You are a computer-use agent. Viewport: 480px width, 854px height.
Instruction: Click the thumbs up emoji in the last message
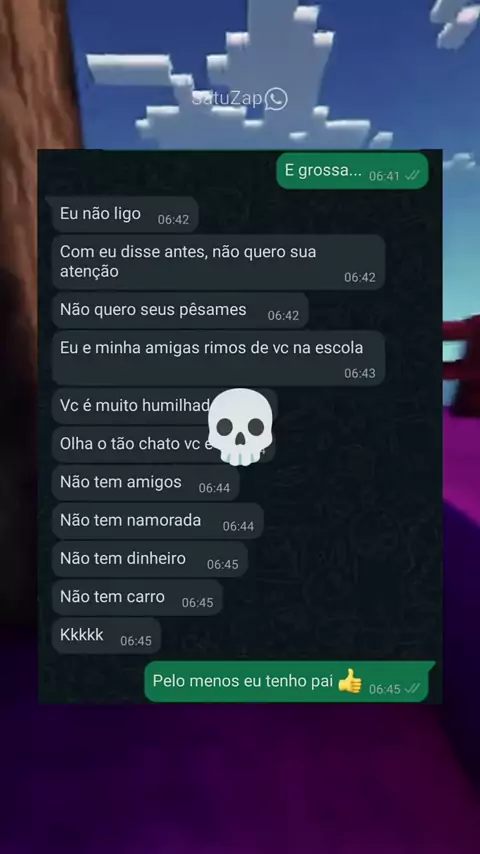349,681
